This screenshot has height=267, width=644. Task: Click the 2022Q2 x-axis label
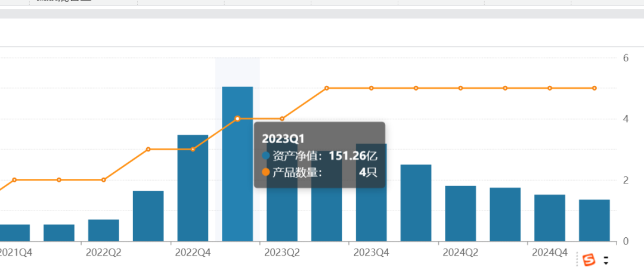coord(103,252)
